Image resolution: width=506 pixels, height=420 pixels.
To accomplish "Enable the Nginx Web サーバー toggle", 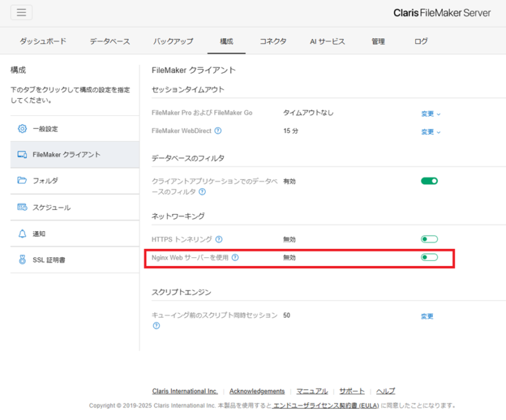I will (x=429, y=257).
